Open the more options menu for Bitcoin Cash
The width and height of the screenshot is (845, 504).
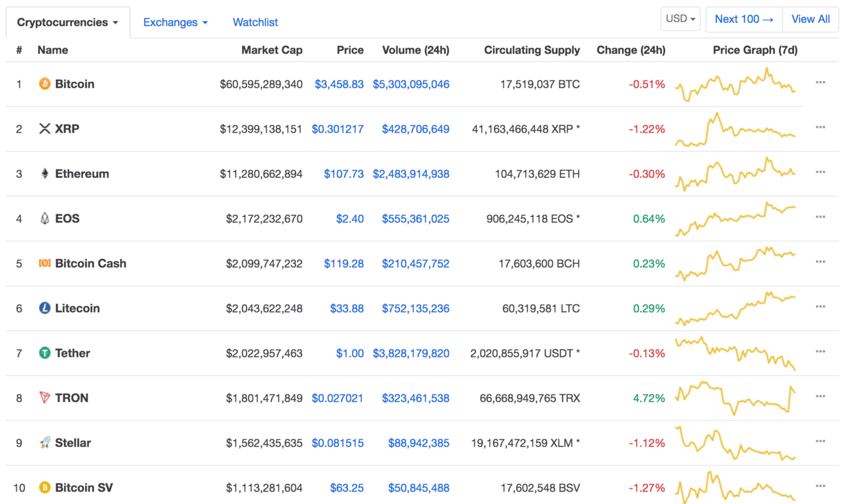(x=820, y=261)
